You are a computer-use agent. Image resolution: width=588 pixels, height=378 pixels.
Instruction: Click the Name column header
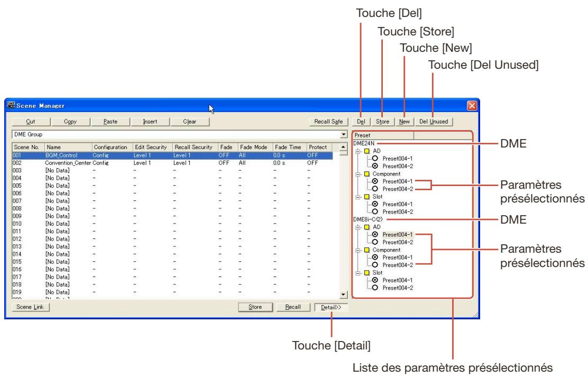tap(68, 147)
